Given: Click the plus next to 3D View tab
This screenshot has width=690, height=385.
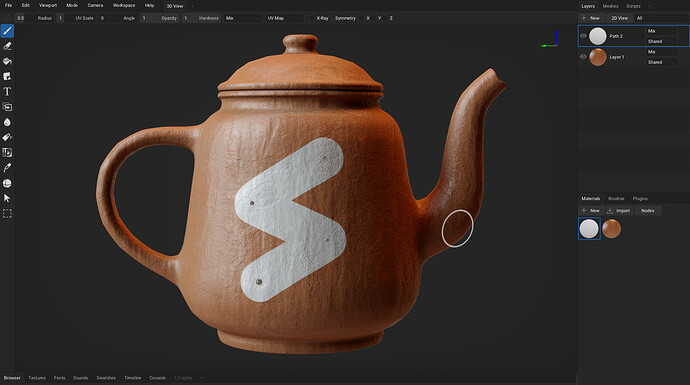Looking at the screenshot, I should 192,6.
